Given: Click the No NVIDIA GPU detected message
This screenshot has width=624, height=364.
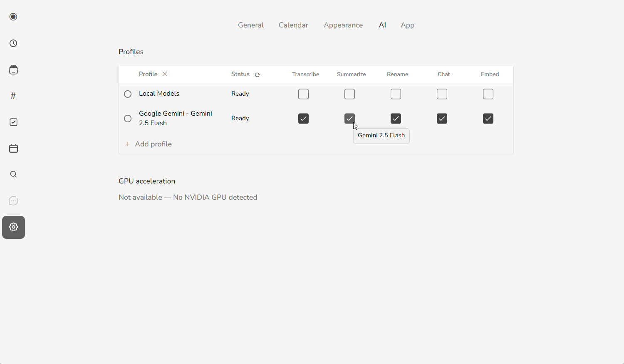Looking at the screenshot, I should (x=215, y=197).
